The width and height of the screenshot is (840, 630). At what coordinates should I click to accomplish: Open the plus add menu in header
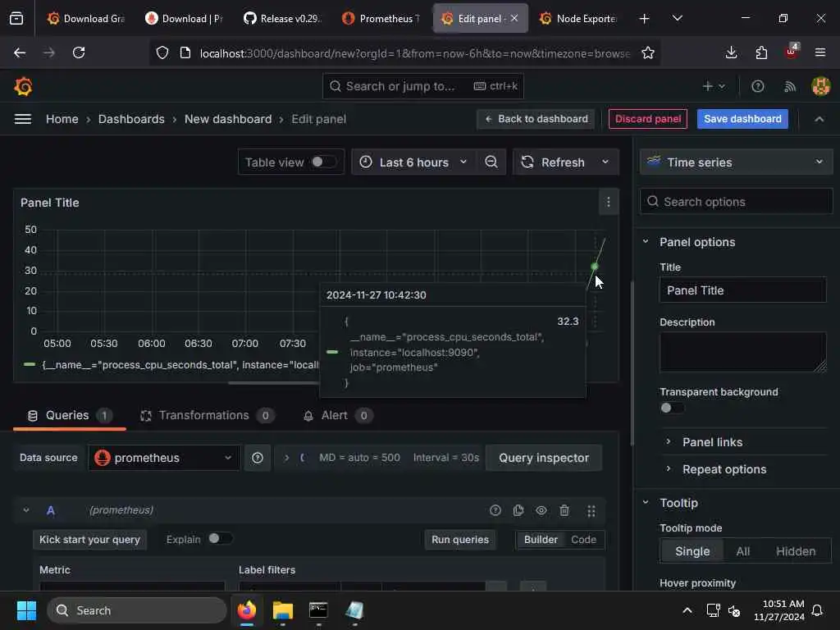714,86
